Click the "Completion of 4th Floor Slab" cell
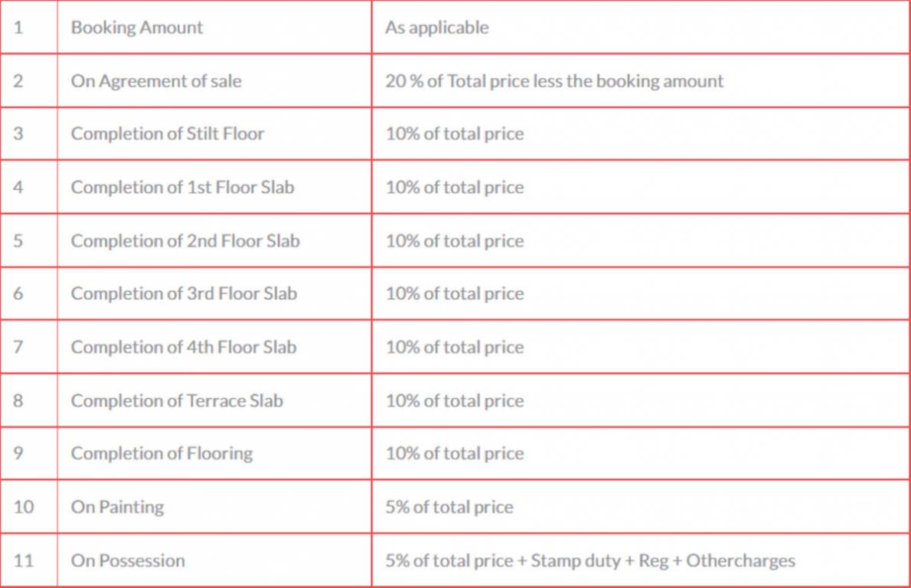The width and height of the screenshot is (911, 588). (x=184, y=347)
